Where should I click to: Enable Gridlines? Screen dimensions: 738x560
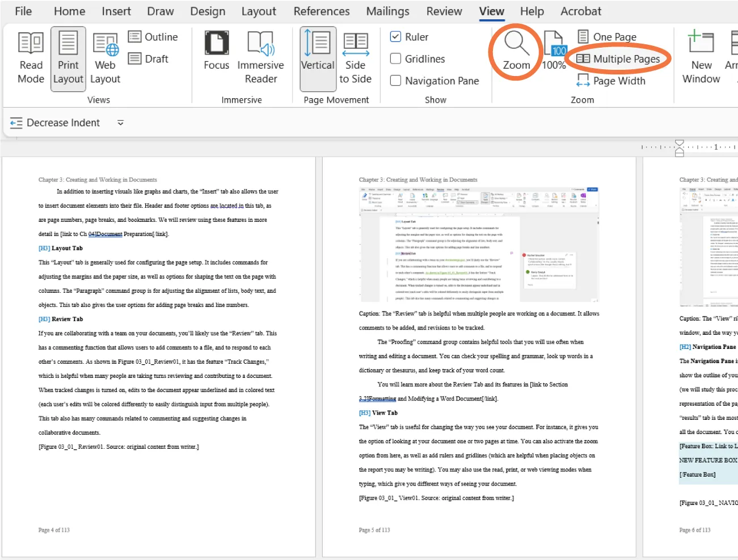pyautogui.click(x=395, y=58)
